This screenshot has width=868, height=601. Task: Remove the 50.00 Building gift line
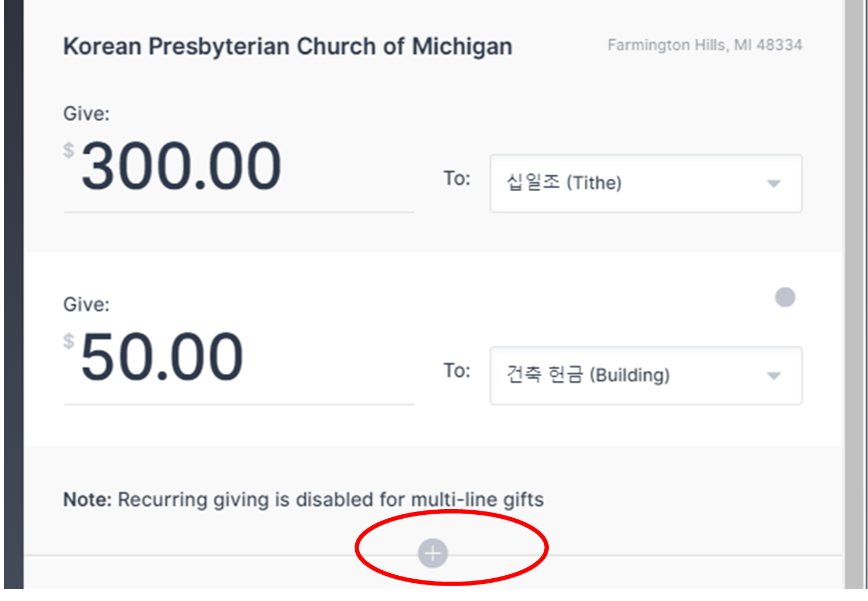coord(785,297)
